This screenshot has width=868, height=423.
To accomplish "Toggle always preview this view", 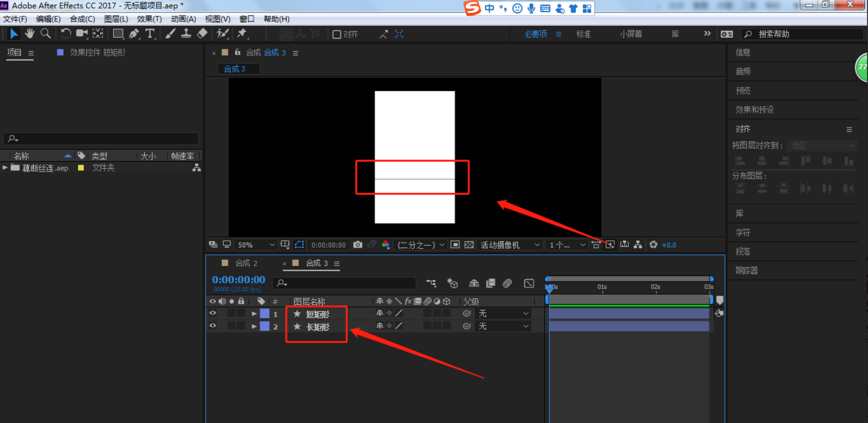I will click(213, 245).
